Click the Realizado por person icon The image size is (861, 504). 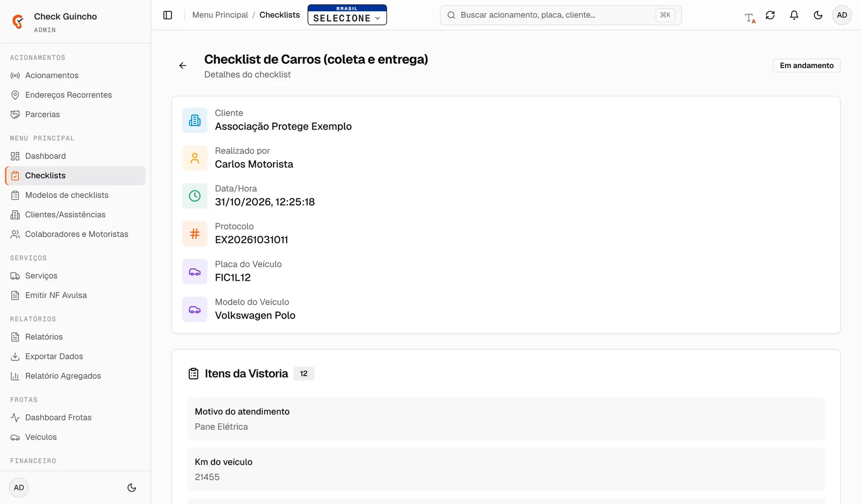[195, 158]
